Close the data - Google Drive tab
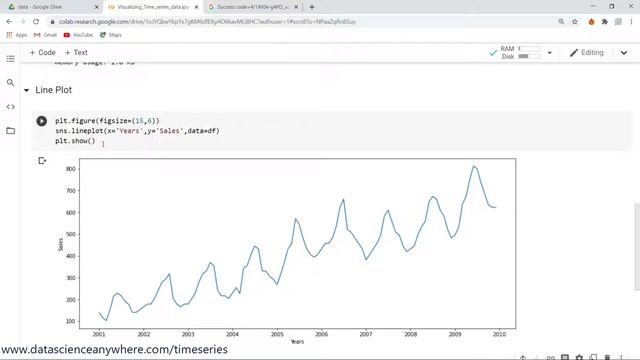The image size is (640, 360). [97, 7]
